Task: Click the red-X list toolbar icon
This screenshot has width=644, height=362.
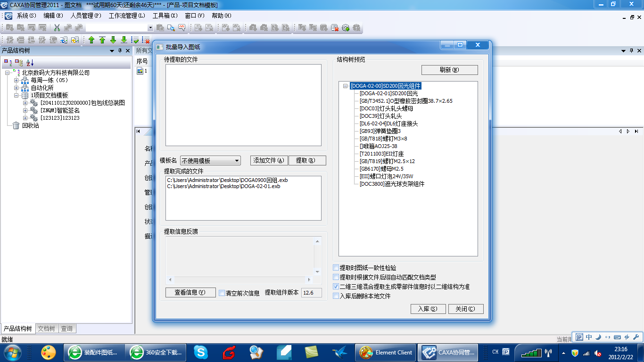Action: pos(146,40)
